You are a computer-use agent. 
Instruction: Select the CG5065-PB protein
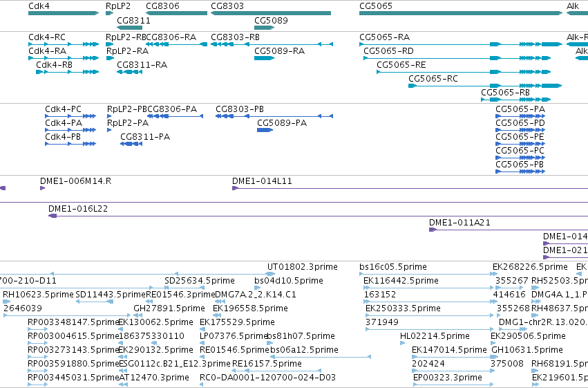520,172
